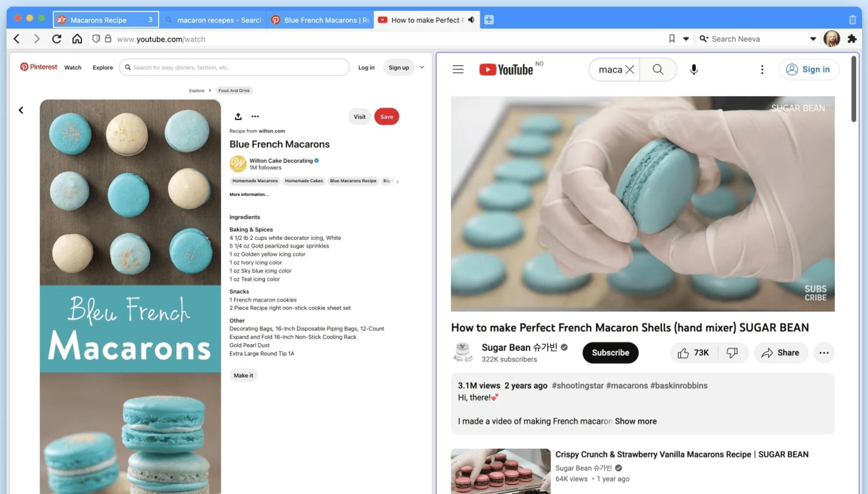Like the video with the 73K thumbs up
This screenshot has height=494, width=868.
point(693,353)
